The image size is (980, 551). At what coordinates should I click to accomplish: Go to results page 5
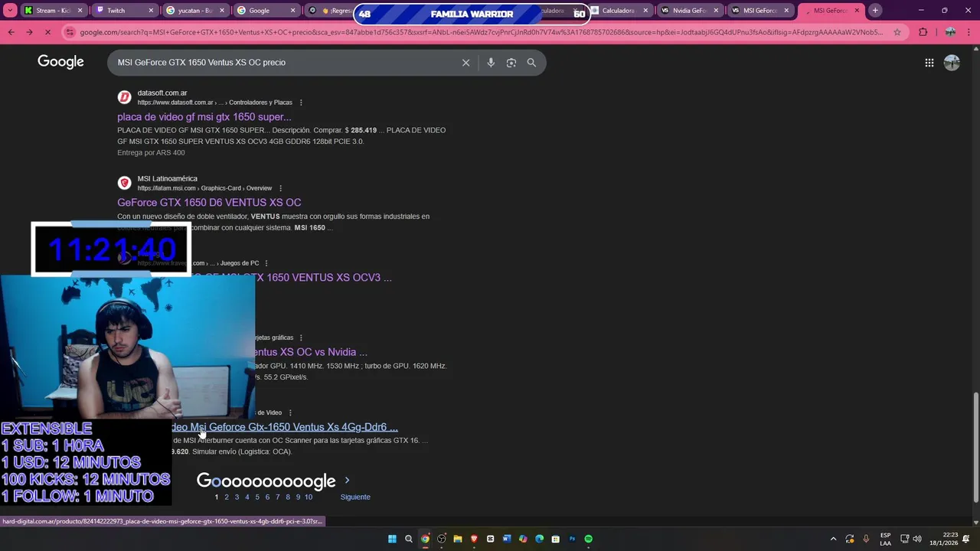coord(257,497)
